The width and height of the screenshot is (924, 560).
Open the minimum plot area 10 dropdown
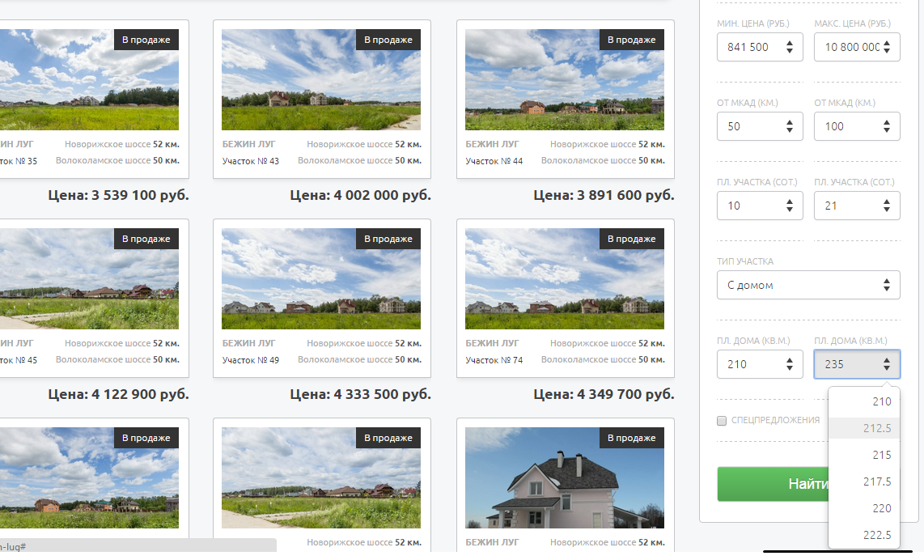pos(760,206)
